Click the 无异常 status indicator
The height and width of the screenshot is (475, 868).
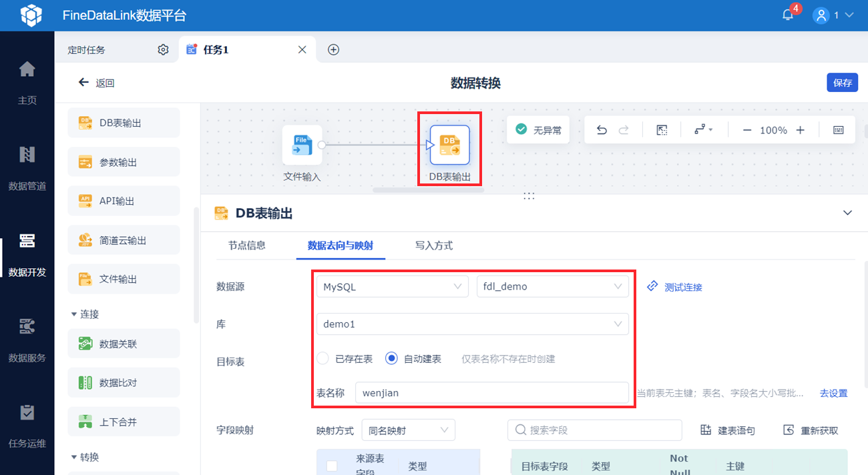tap(537, 130)
